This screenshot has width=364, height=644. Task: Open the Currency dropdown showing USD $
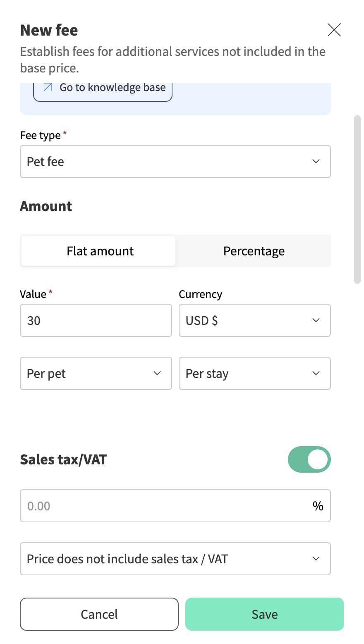254,320
